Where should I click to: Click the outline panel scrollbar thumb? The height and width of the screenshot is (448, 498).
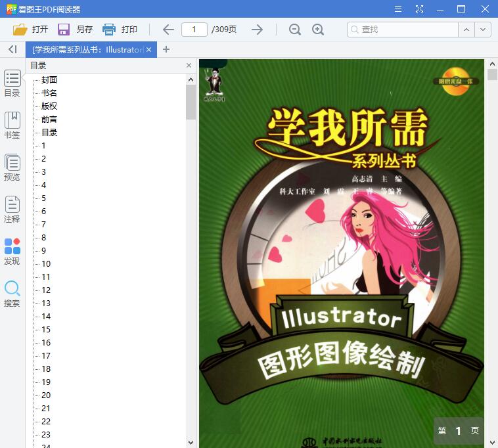click(x=191, y=102)
